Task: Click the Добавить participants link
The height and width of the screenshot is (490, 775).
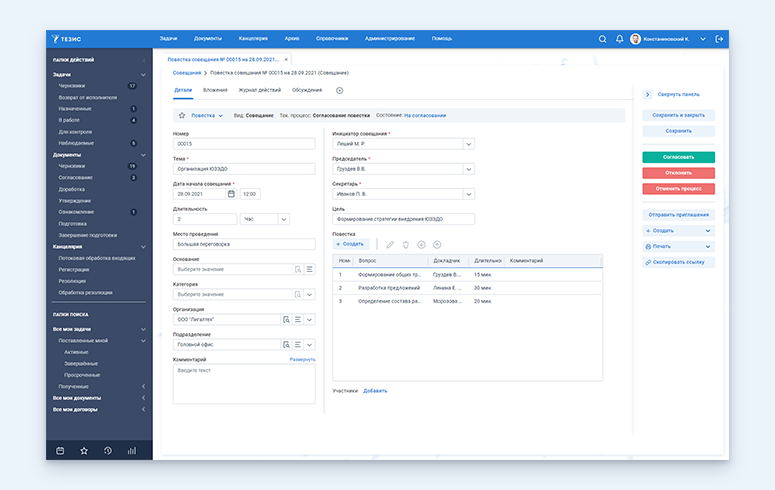Action: 375,390
